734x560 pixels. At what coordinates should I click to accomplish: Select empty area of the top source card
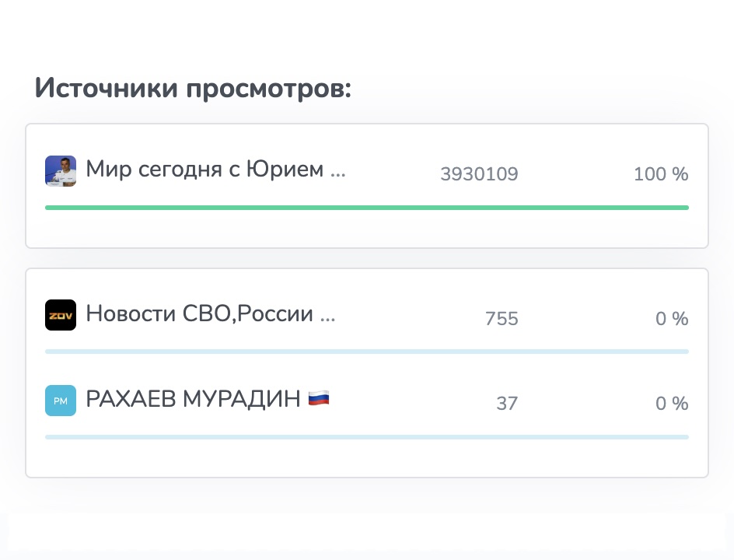click(367, 229)
